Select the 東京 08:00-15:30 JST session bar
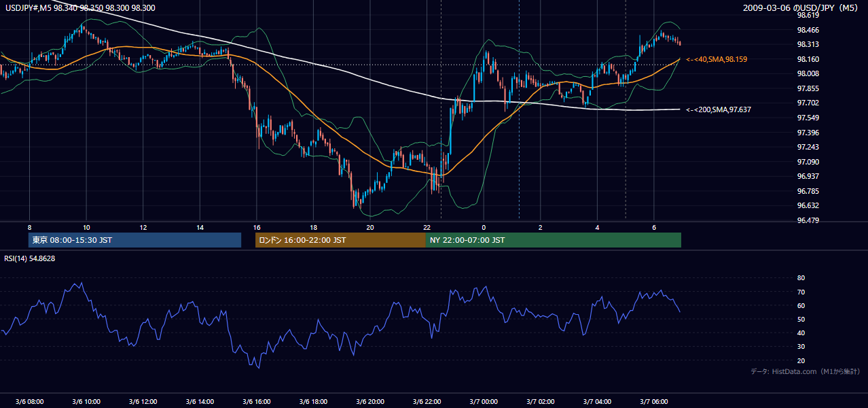Screen dimensions: 868x408 [x=135, y=240]
